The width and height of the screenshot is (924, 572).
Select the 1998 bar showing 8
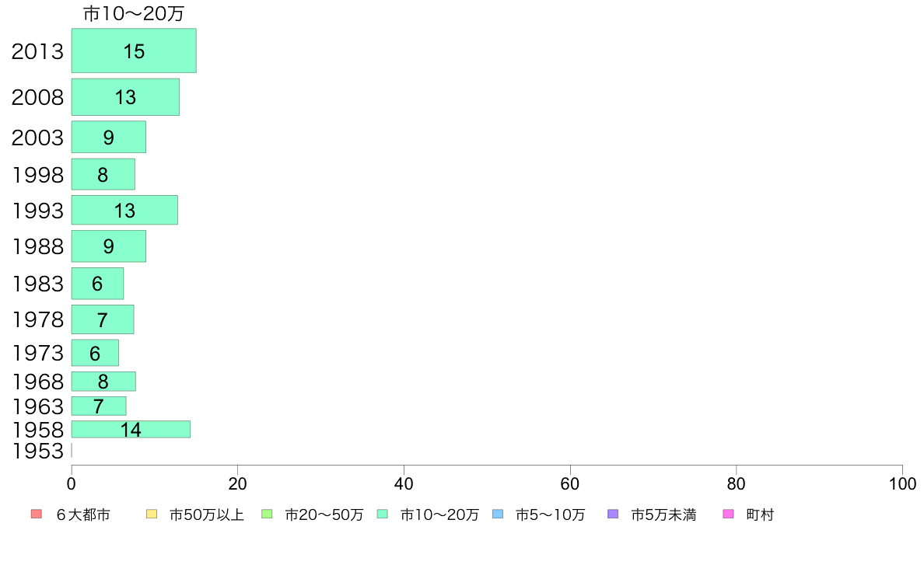pyautogui.click(x=103, y=174)
